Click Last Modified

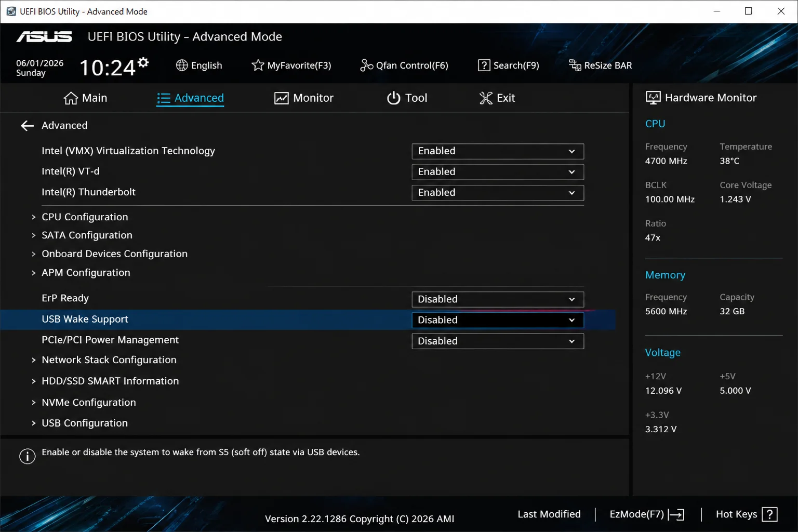(549, 514)
